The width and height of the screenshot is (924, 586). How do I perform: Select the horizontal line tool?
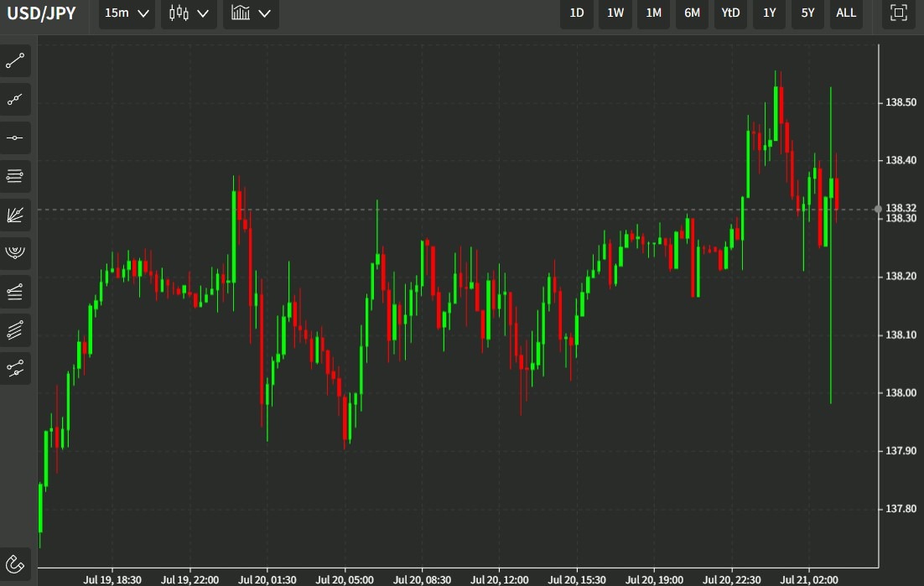point(16,137)
